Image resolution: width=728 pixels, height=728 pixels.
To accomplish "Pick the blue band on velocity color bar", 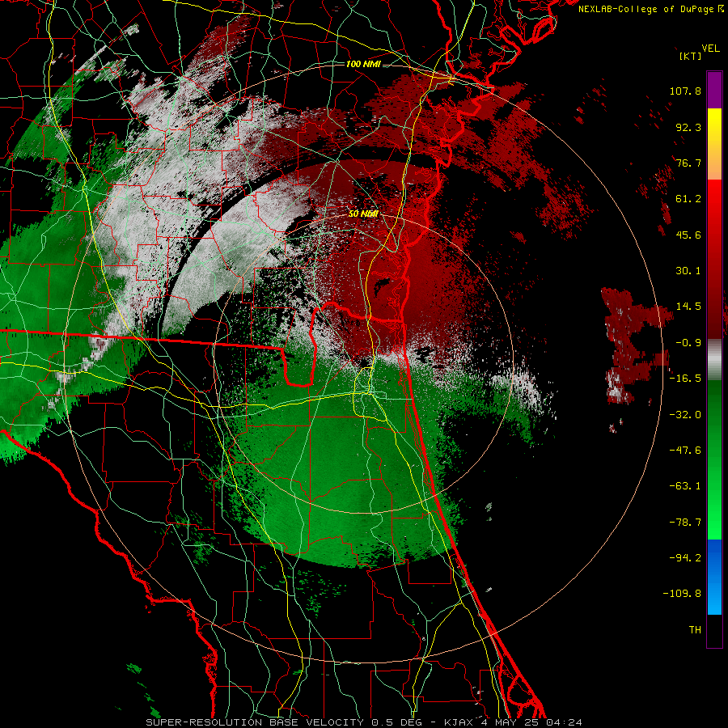I will tap(714, 577).
